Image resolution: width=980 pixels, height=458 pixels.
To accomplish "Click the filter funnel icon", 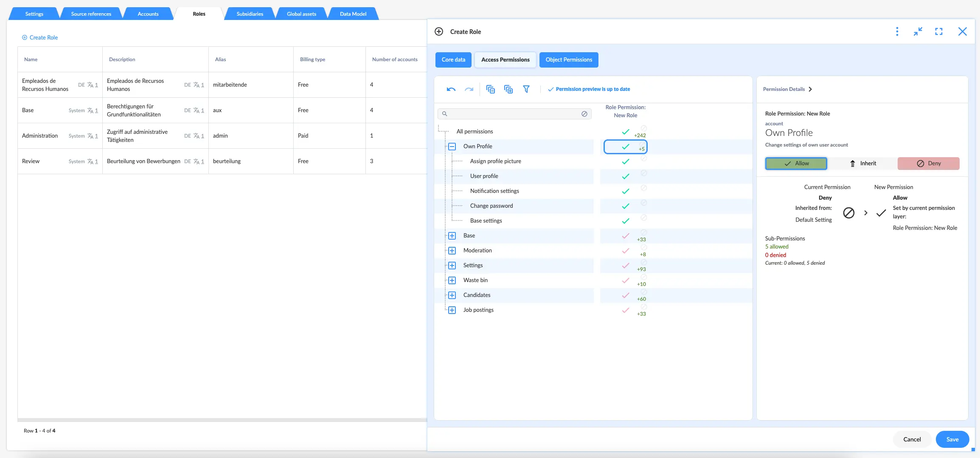I will pyautogui.click(x=526, y=89).
